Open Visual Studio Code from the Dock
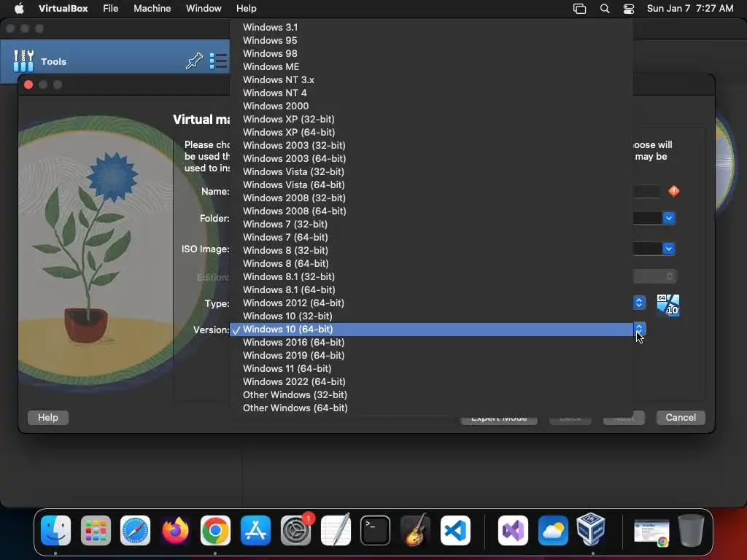Screen dimensions: 747x560 [x=455, y=530]
